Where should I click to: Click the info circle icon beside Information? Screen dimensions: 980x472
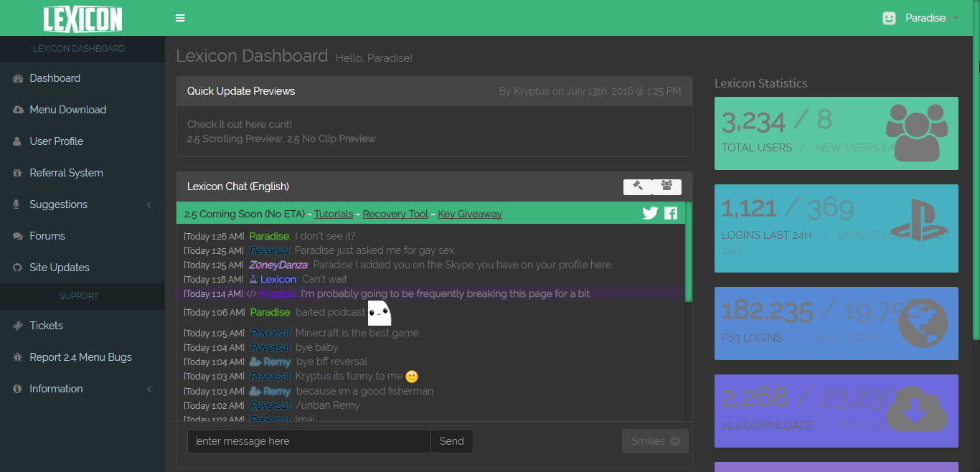[17, 389]
